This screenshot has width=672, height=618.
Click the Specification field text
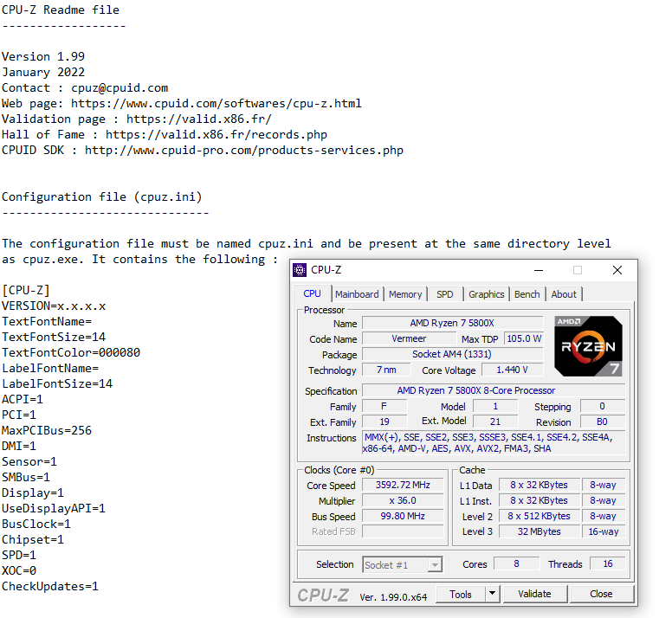point(494,390)
